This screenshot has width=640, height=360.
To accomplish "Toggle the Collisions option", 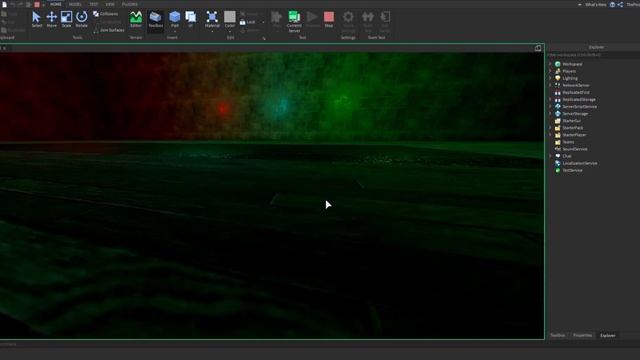I will pos(106,14).
